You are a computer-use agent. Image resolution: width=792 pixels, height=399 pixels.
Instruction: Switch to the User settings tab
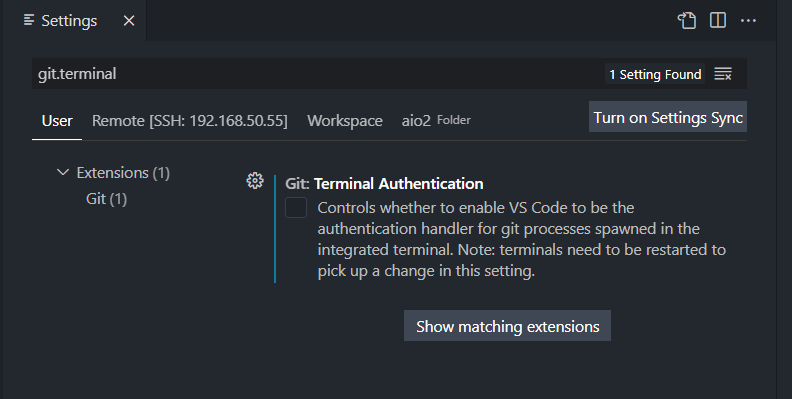[x=57, y=121]
